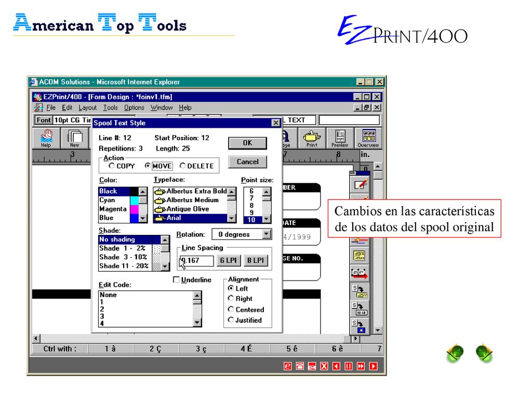Image resolution: width=532 pixels, height=399 pixels.
Task: Open the Options menu
Action: click(134, 108)
